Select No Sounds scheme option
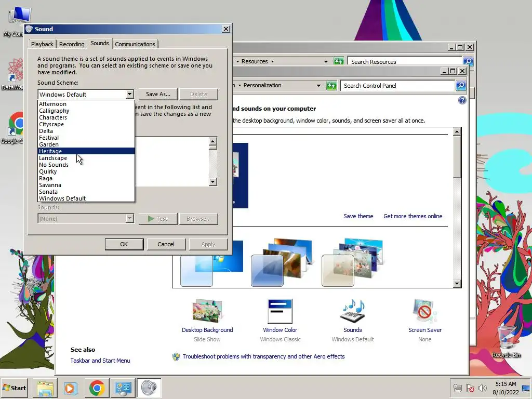The height and width of the screenshot is (399, 532). (86, 165)
